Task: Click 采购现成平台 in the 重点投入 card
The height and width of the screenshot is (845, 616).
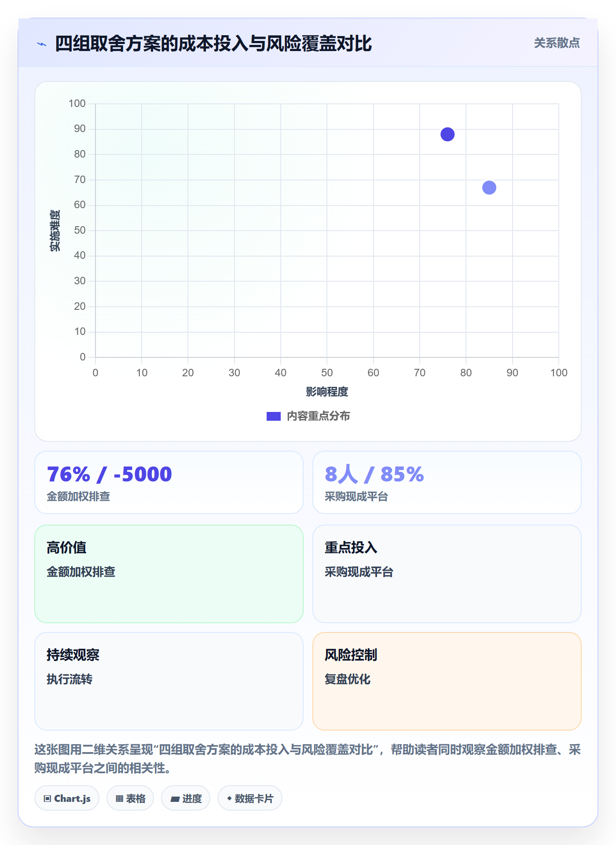Action: click(x=359, y=572)
